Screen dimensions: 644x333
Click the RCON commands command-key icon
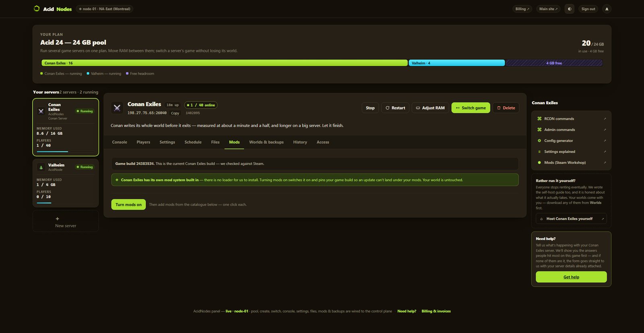tap(539, 119)
